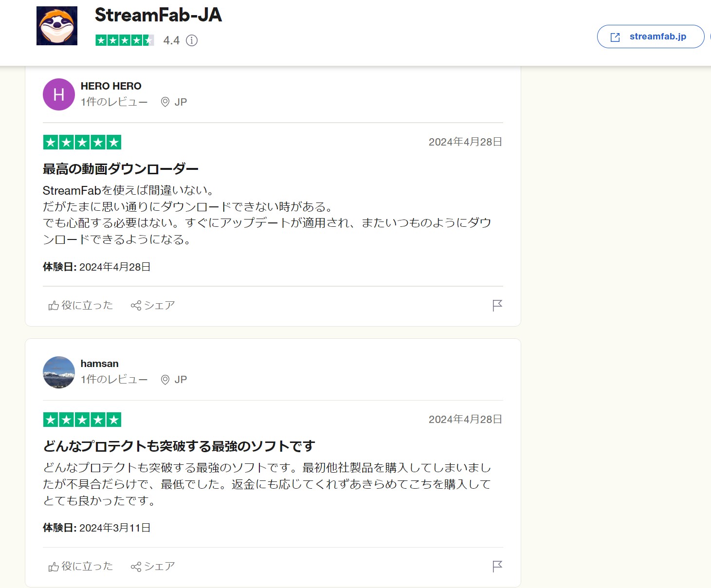711x588 pixels.
Task: Click the header star rating graphic
Action: (125, 40)
